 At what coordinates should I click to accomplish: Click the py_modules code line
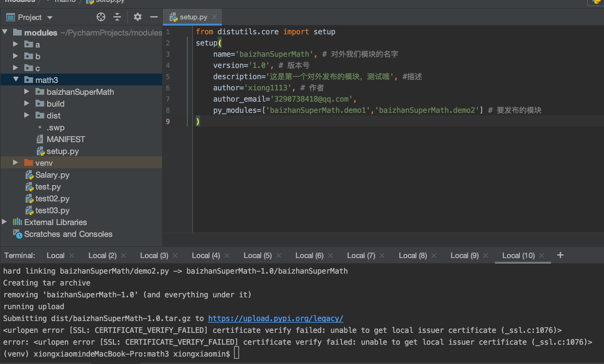point(377,110)
